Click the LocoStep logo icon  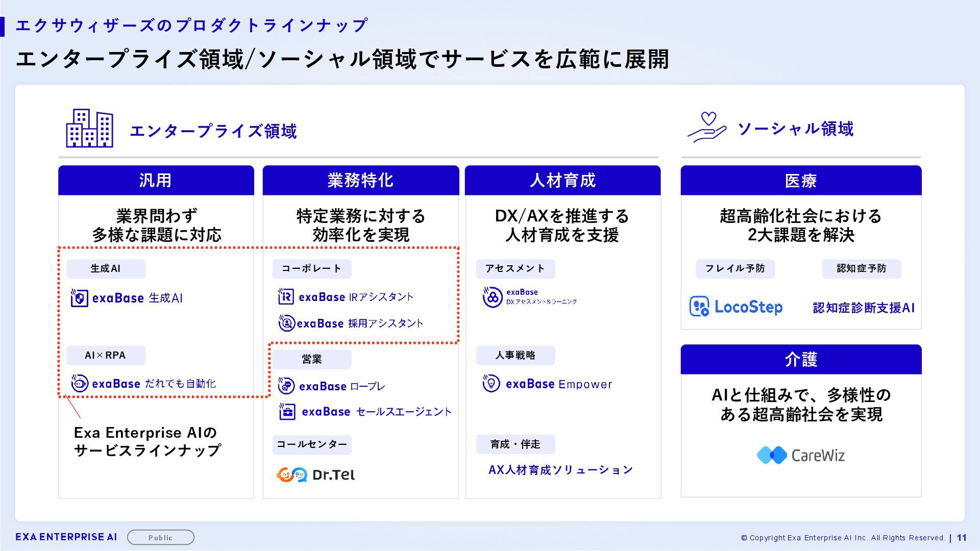tap(699, 307)
